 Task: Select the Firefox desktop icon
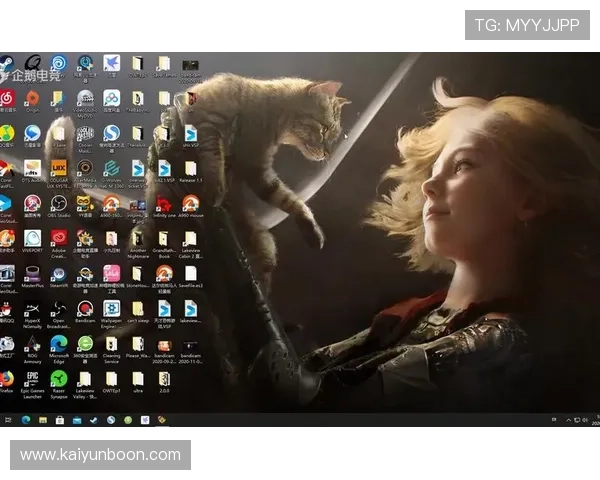coord(7,379)
